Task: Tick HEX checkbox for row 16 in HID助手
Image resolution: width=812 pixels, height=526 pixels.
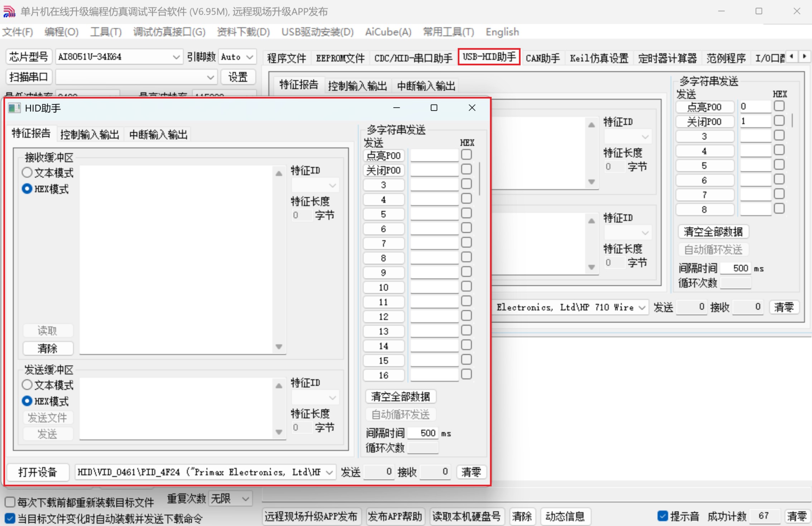Action: [466, 374]
